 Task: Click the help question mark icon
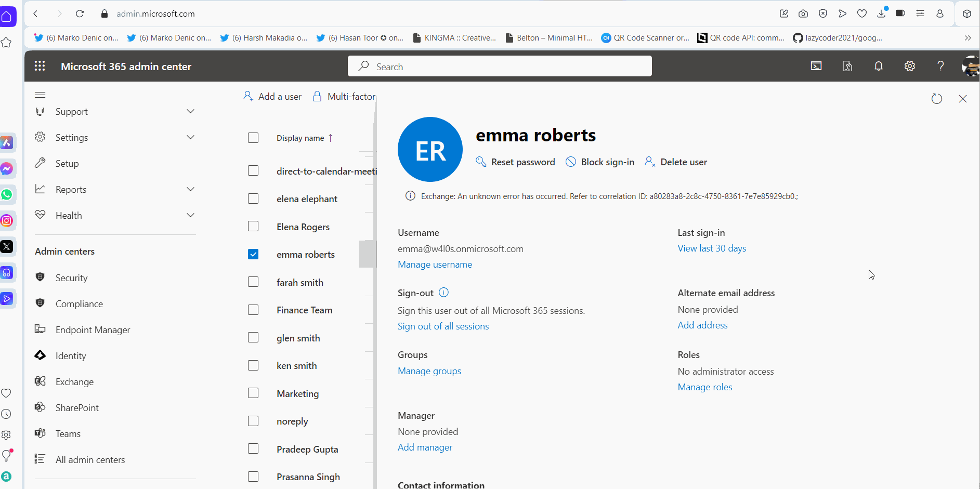940,66
